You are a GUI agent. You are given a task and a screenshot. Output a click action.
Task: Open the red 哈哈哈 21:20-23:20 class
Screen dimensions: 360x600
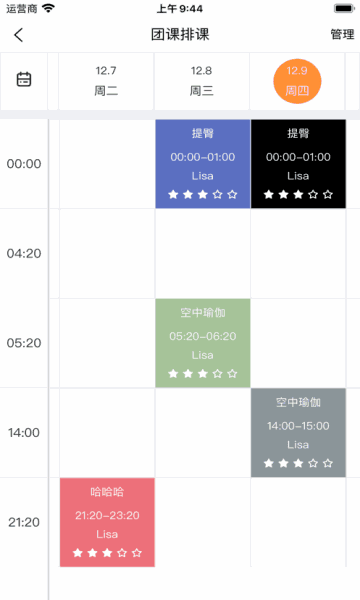tap(107, 522)
